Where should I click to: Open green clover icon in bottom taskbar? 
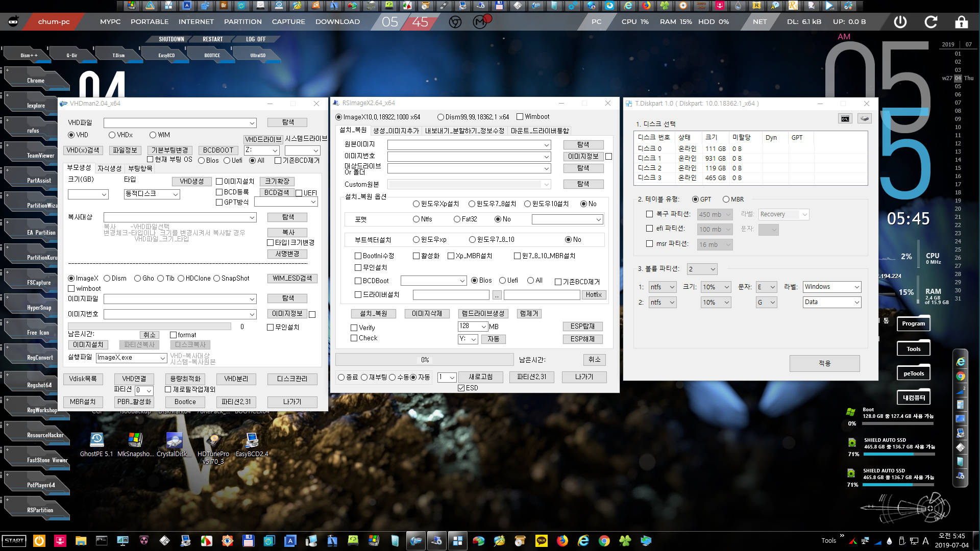(x=625, y=540)
